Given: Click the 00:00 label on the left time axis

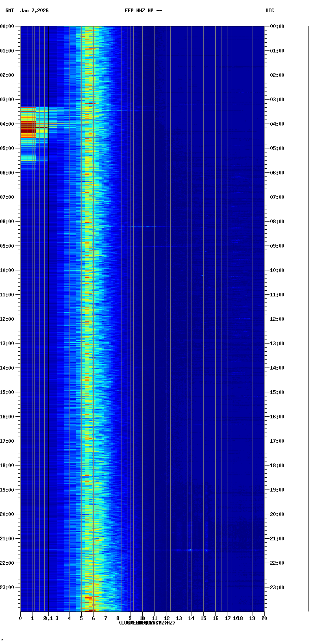Looking at the screenshot, I should (x=7, y=26).
